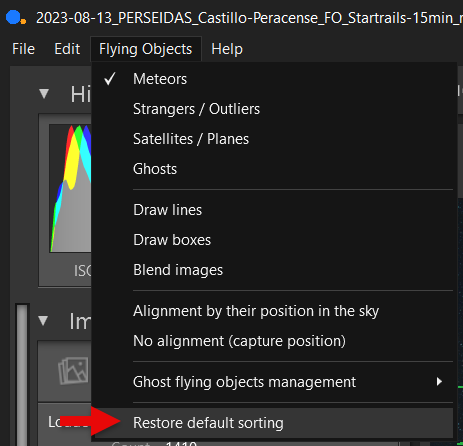Image resolution: width=463 pixels, height=446 pixels.
Task: Click the blue app logo icon
Action: 15,18
